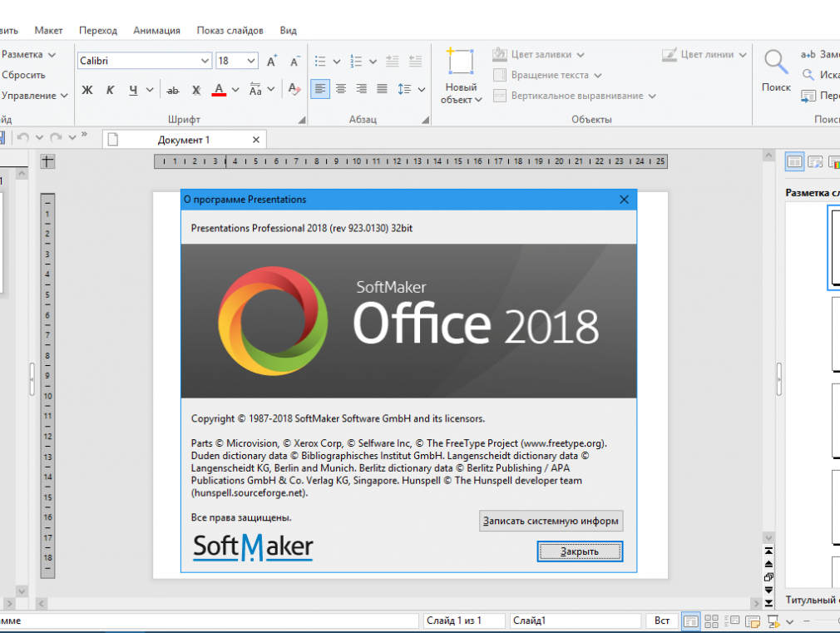Screen dimensions: 840x633
Task: Open the Управление dropdown
Action: pos(34,96)
